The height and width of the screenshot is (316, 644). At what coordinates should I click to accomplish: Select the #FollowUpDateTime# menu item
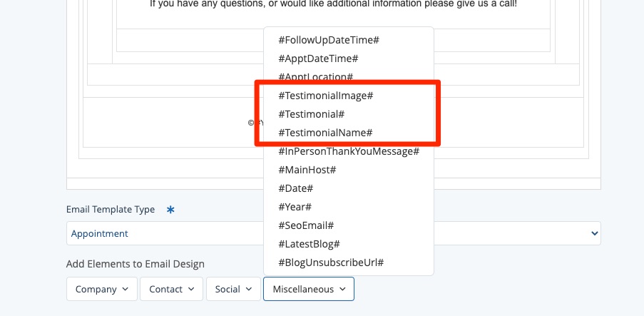point(328,39)
